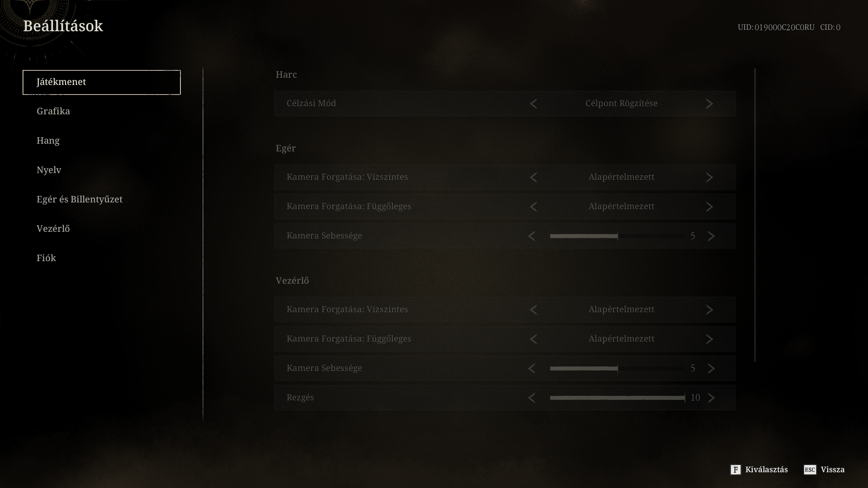Viewport: 868px width, 488px height.
Task: Decrease mouse Kamera Sebessége with left arrow
Action: coord(532,236)
